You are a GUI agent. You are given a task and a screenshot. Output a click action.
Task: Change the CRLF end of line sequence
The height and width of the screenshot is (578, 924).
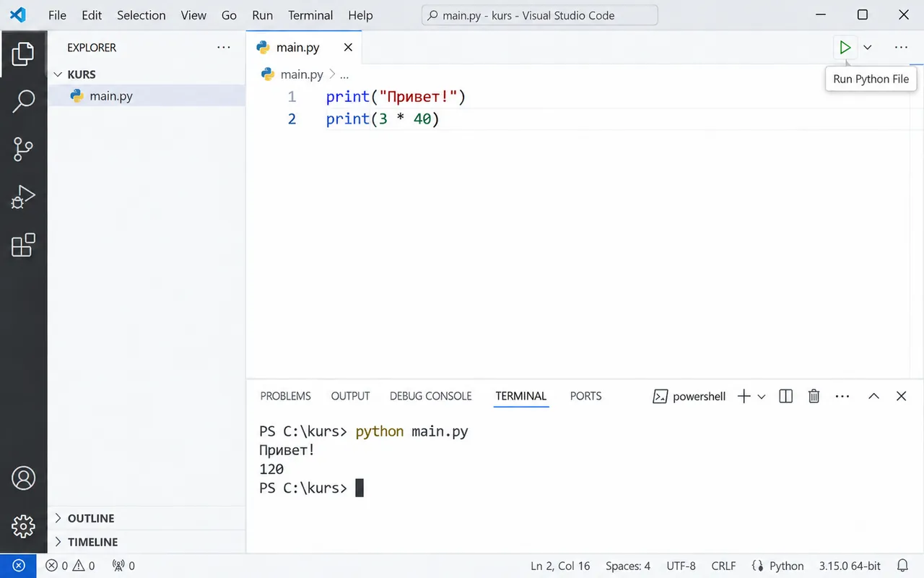point(723,566)
